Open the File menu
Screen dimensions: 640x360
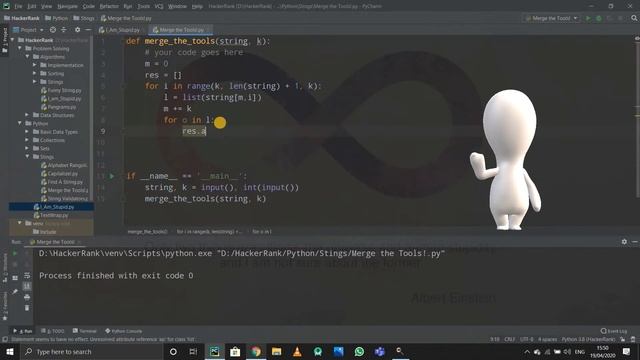tap(18, 6)
